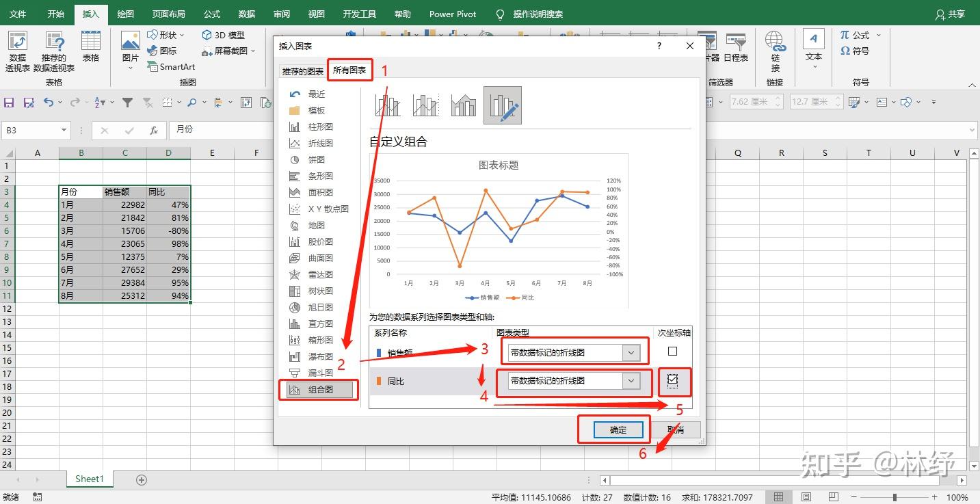Expand the Text (文本) group dropdown
Image resolution: width=980 pixels, height=504 pixels.
pos(814,68)
